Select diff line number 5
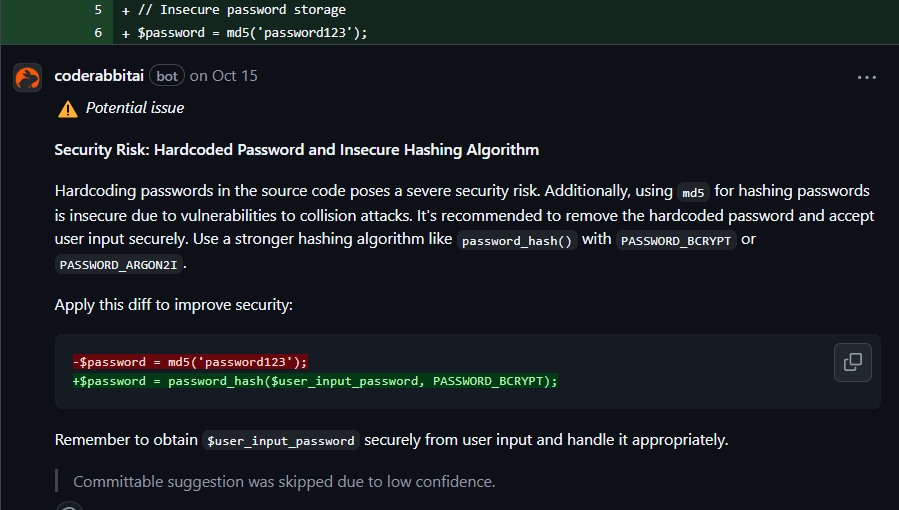This screenshot has height=510, width=899. (98, 10)
